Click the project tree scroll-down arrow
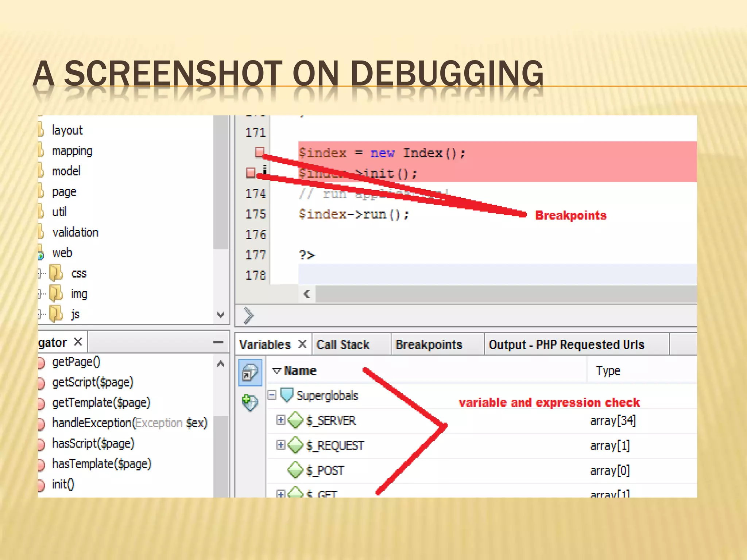This screenshot has height=560, width=747. pyautogui.click(x=221, y=315)
